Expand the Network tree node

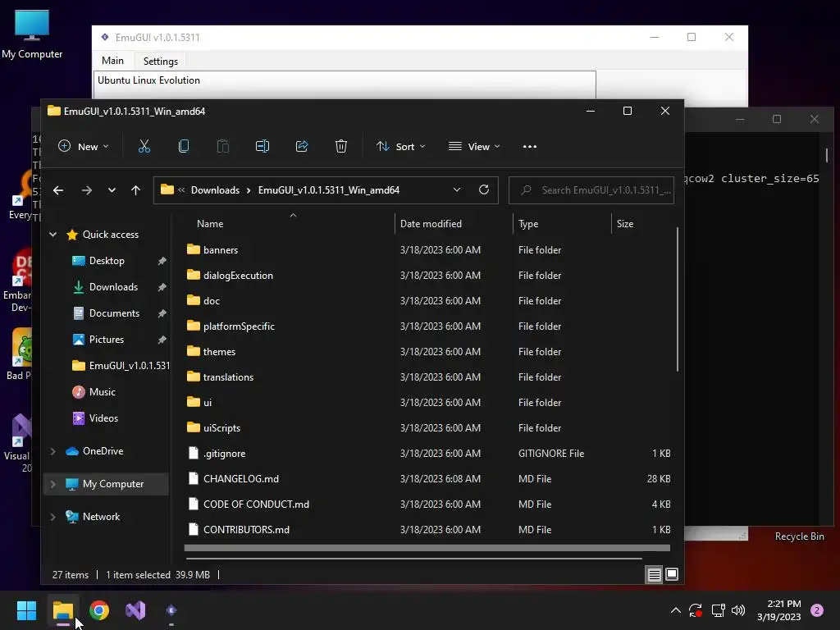pyautogui.click(x=53, y=517)
